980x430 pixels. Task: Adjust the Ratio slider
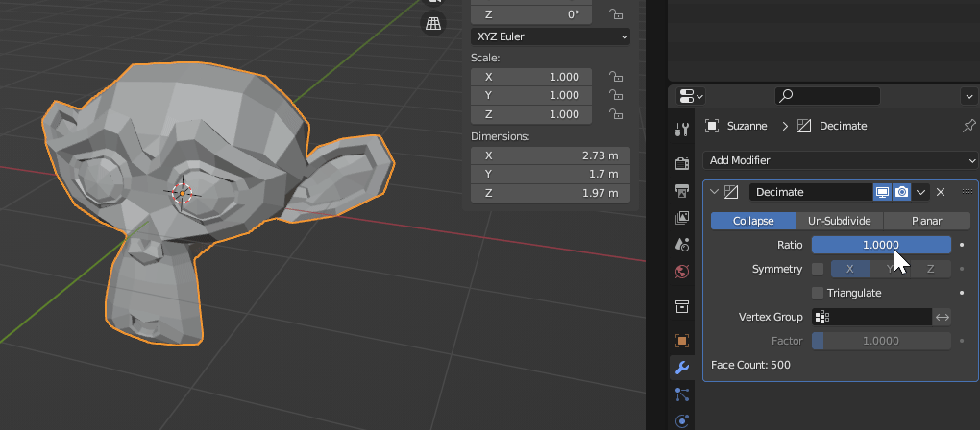881,245
